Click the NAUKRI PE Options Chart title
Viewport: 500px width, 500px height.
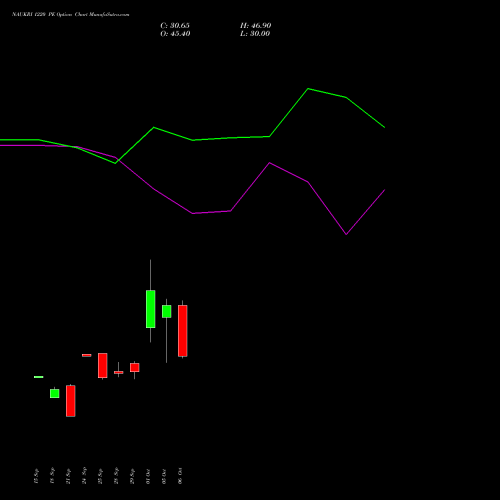[70, 14]
